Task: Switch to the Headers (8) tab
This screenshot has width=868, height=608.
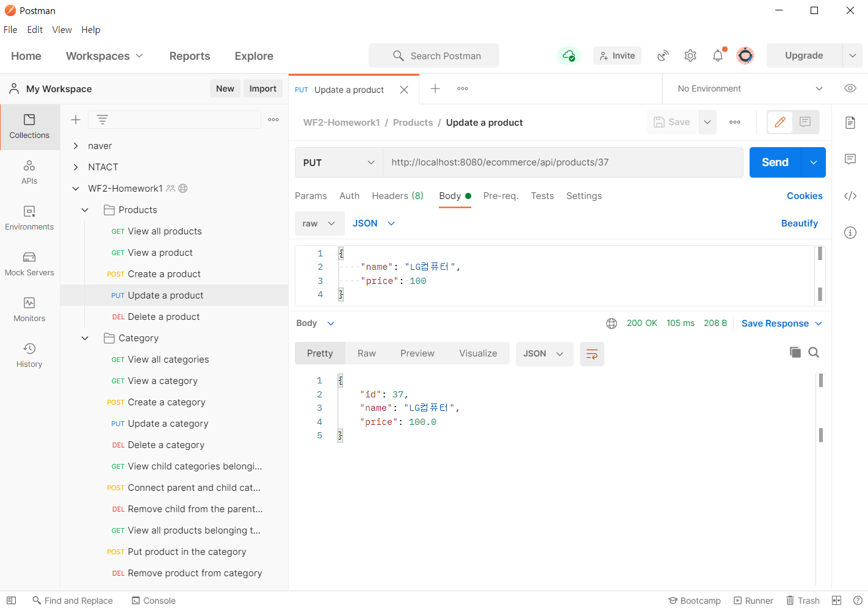Action: pos(397,196)
